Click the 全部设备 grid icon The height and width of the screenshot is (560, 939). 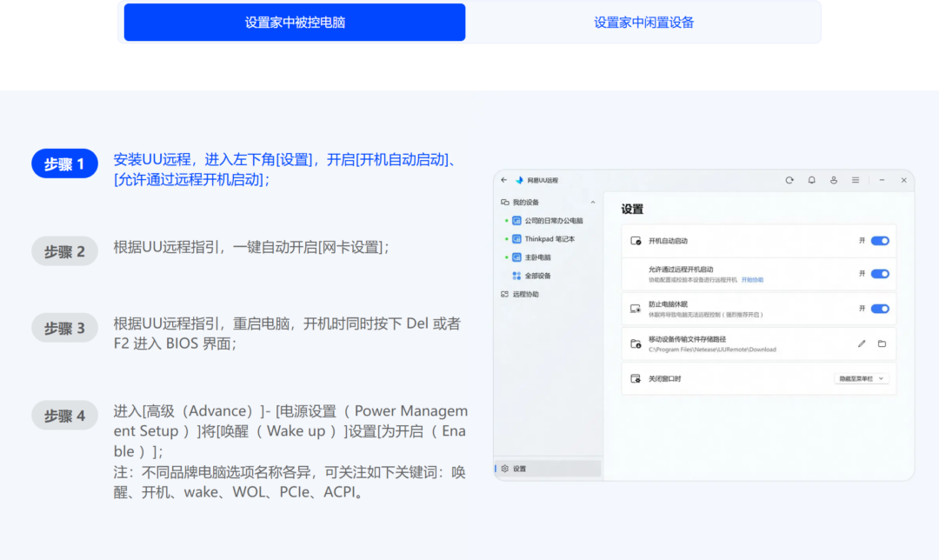tap(516, 277)
